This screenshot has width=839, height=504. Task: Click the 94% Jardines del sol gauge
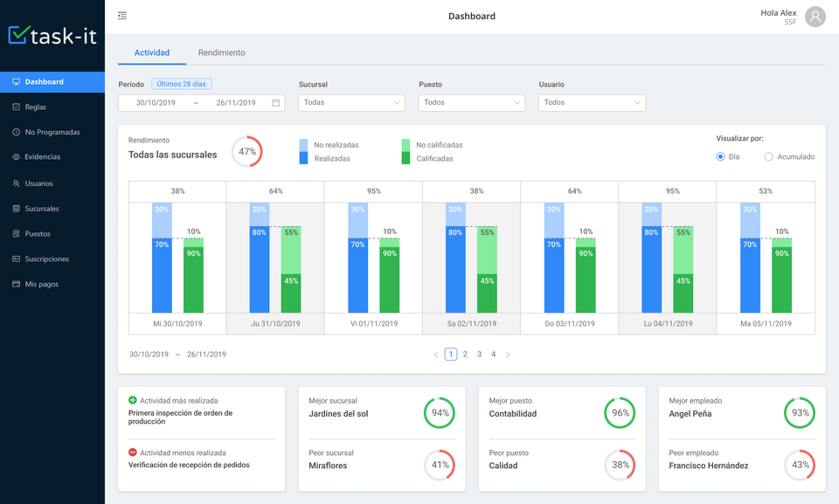(x=440, y=412)
